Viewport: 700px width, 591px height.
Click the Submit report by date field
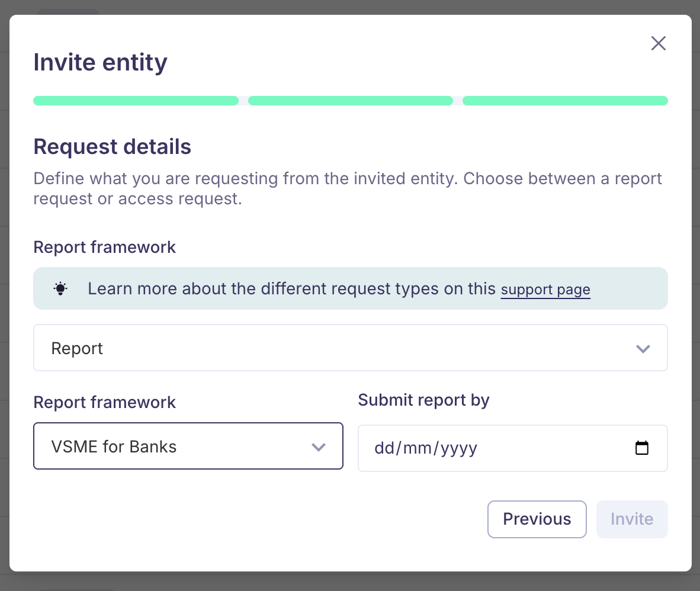point(513,448)
